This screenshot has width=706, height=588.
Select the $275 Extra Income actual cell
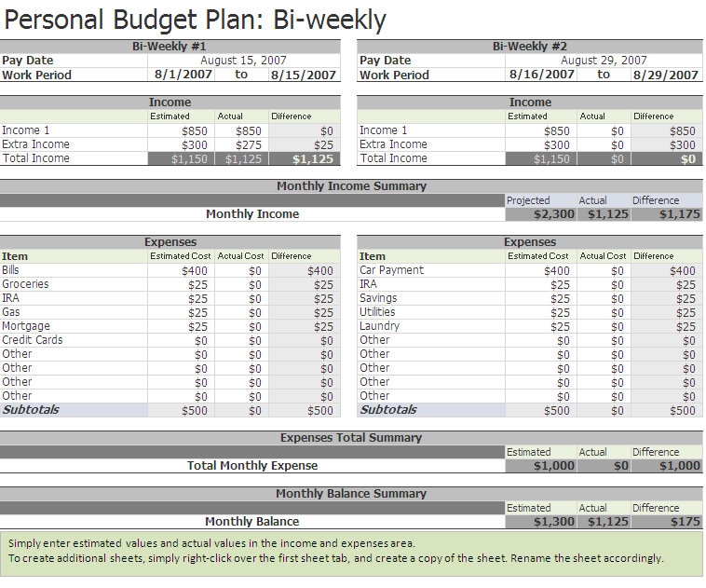[243, 144]
